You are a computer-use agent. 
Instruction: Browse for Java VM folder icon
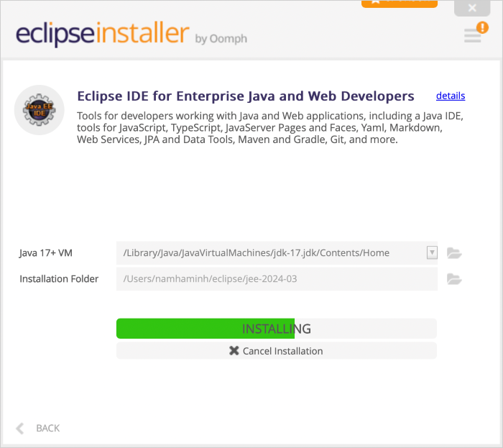(454, 253)
